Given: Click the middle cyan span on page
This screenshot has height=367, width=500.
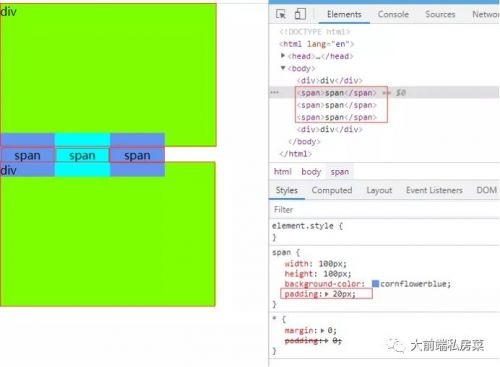Looking at the screenshot, I should (x=82, y=155).
